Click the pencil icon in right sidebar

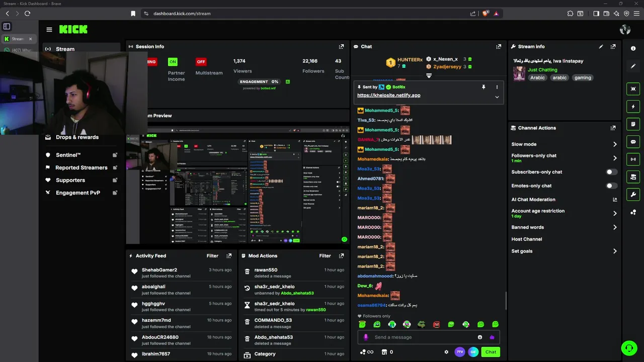(x=633, y=66)
